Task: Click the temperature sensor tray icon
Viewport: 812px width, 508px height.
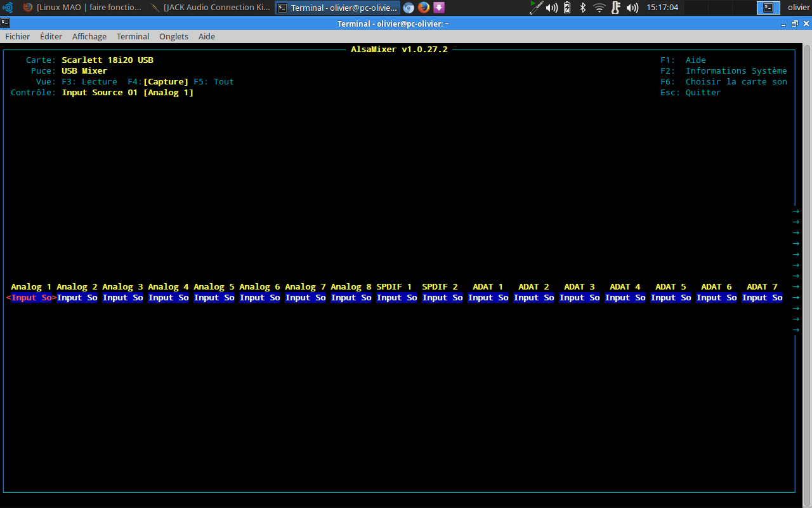Action: click(615, 8)
